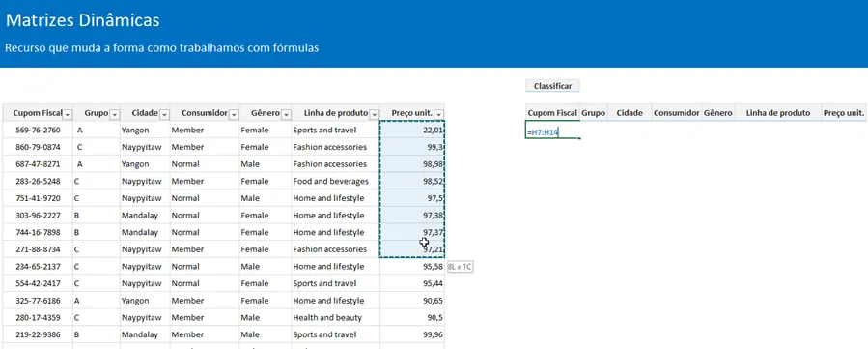Select price cell 95,44
Image resolution: width=868 pixels, height=349 pixels.
pos(412,283)
